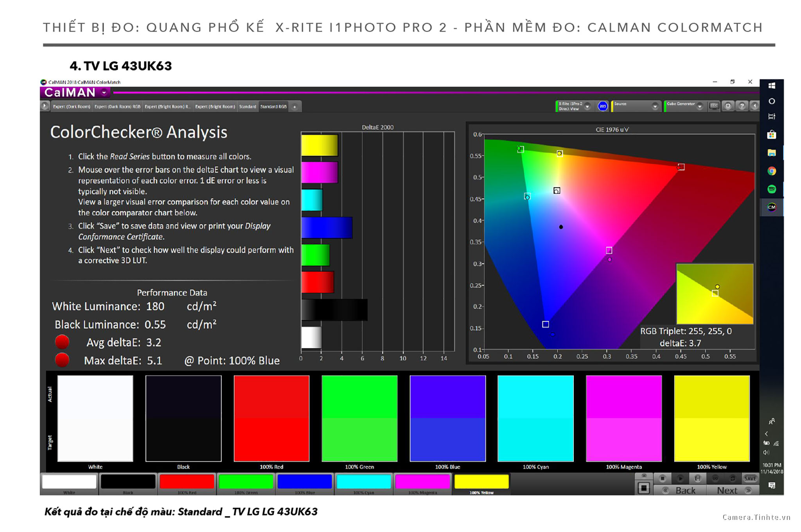Click the red target square on CIE chart
The width and height of the screenshot is (801, 532).
(681, 167)
